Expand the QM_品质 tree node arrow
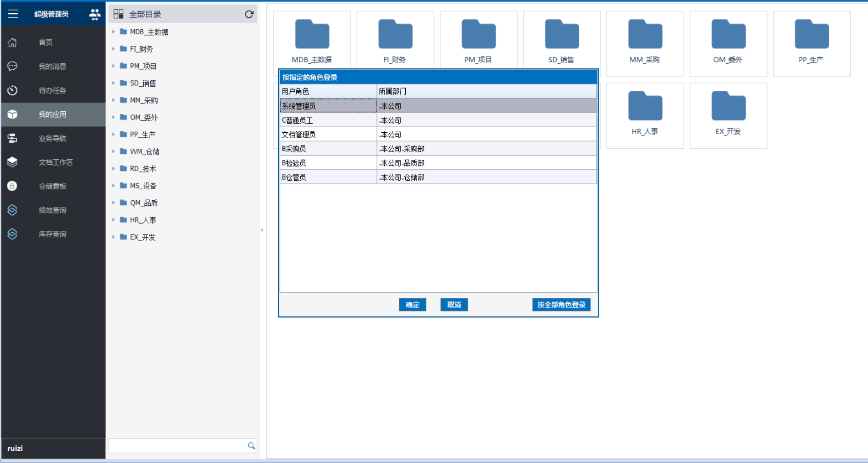868x463 pixels. [x=114, y=203]
